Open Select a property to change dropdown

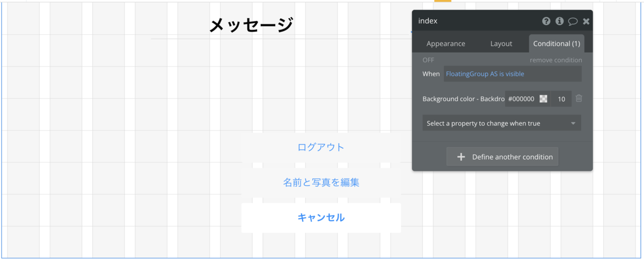click(x=502, y=123)
